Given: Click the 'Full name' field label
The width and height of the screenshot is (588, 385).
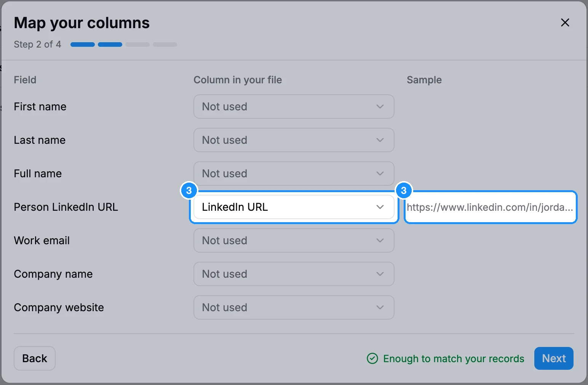Looking at the screenshot, I should tap(38, 173).
